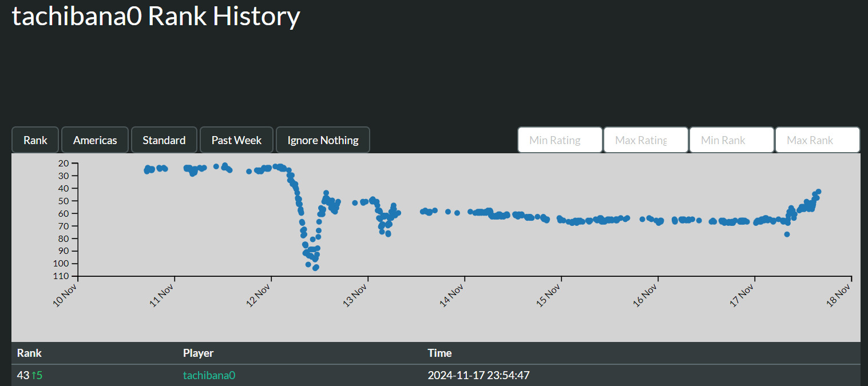Click the Past Week time range button
This screenshot has height=386, width=868.
click(x=236, y=140)
